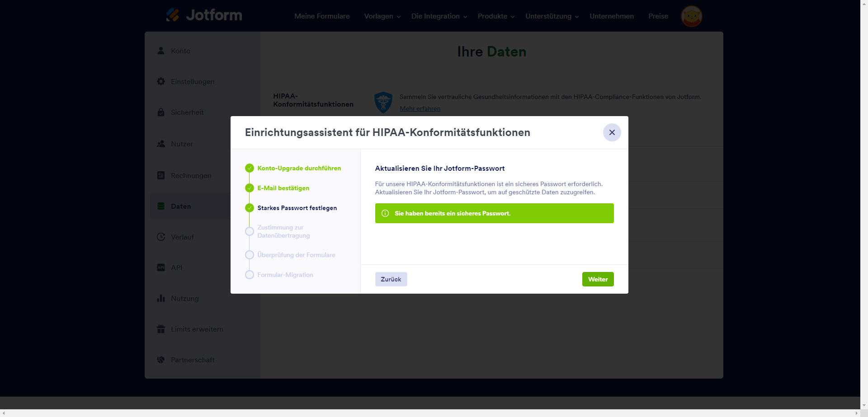Select the Formular-Migration step label

[285, 275]
